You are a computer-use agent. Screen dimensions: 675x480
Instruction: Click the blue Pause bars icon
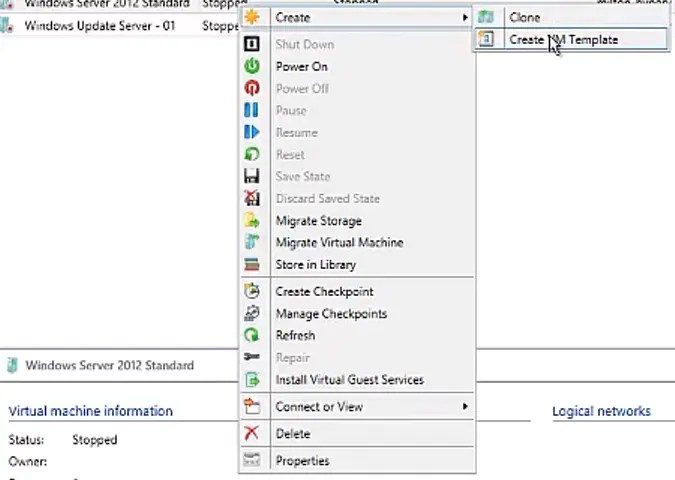point(252,110)
